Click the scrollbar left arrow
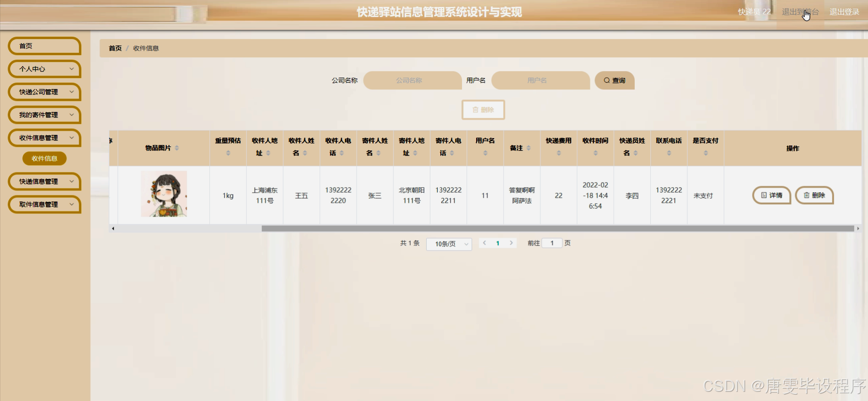Viewport: 868px width, 401px height. [x=113, y=228]
